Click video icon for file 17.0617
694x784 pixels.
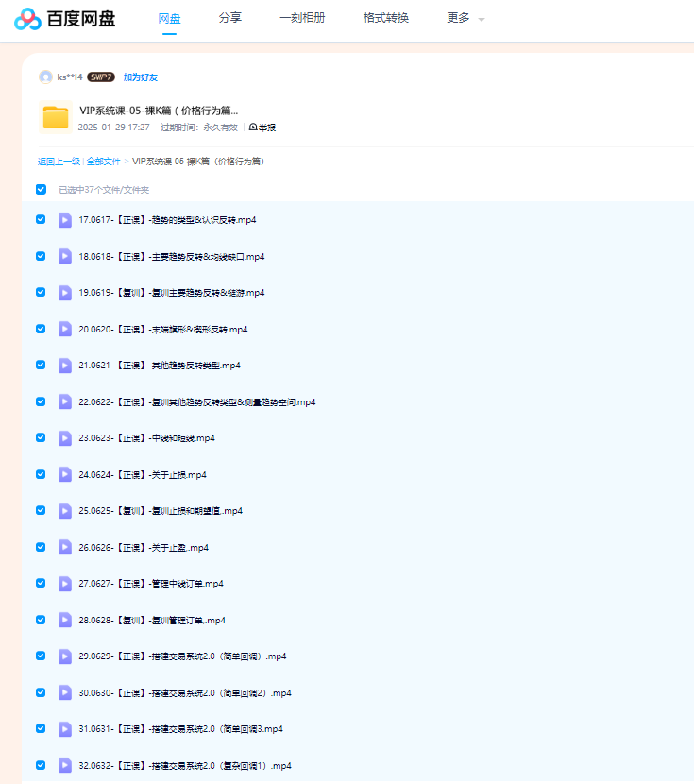65,220
